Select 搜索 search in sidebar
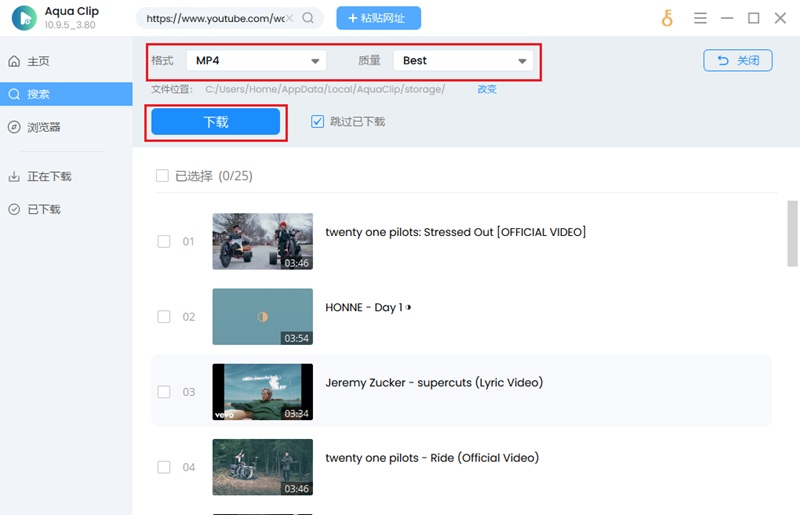Viewport: 800px width, 515px height. (x=66, y=94)
